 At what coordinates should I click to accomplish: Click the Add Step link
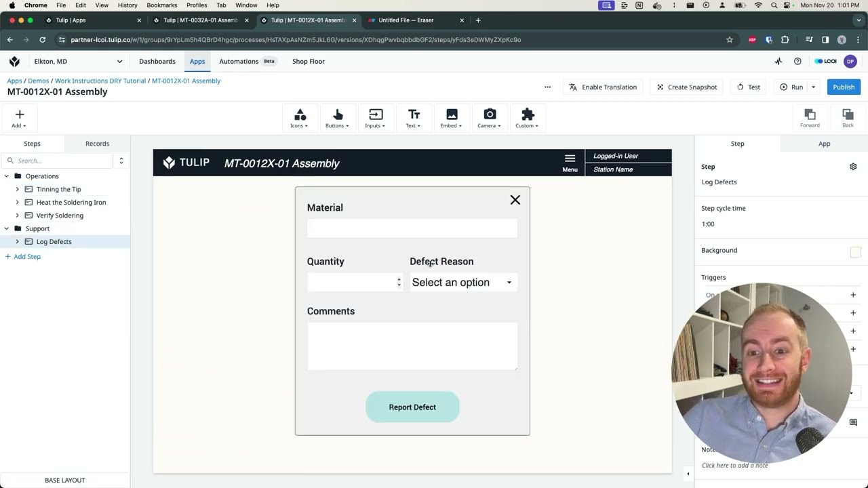(x=22, y=256)
